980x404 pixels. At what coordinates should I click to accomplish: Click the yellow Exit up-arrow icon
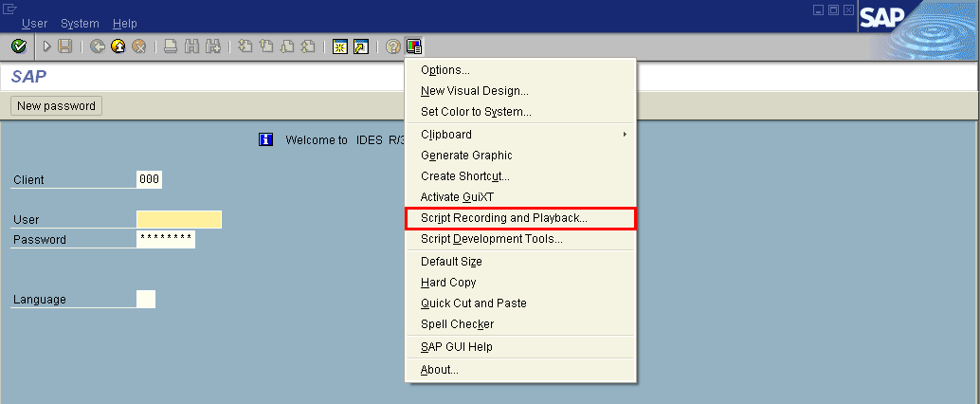(118, 46)
